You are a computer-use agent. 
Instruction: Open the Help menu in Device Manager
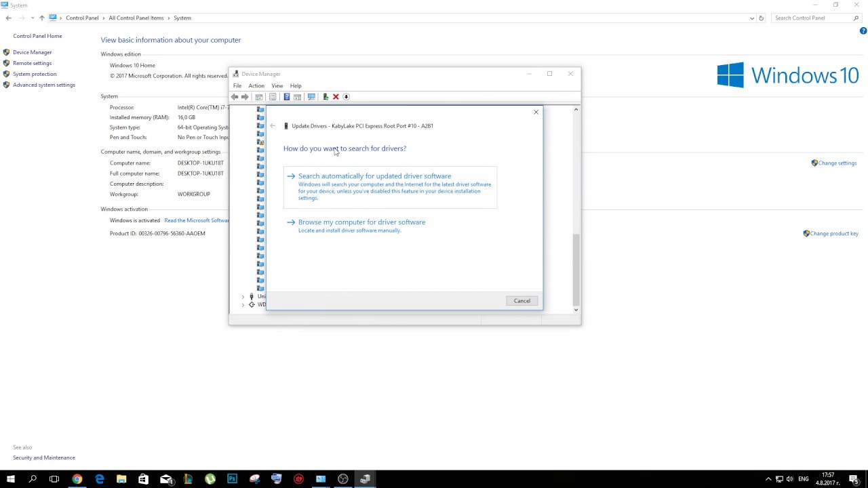296,86
